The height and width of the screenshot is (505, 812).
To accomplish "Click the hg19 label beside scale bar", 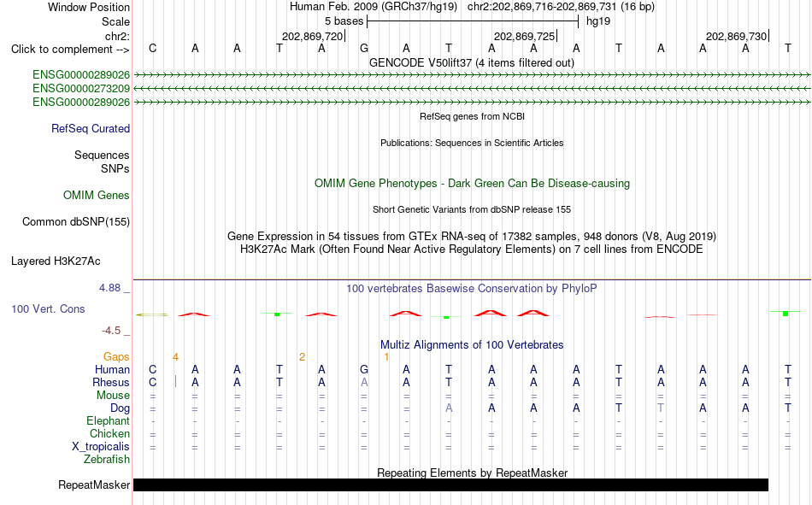I will click(598, 21).
